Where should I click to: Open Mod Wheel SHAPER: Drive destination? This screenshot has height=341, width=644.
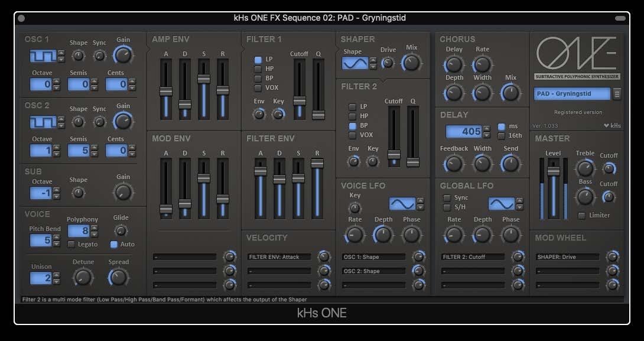(x=567, y=257)
